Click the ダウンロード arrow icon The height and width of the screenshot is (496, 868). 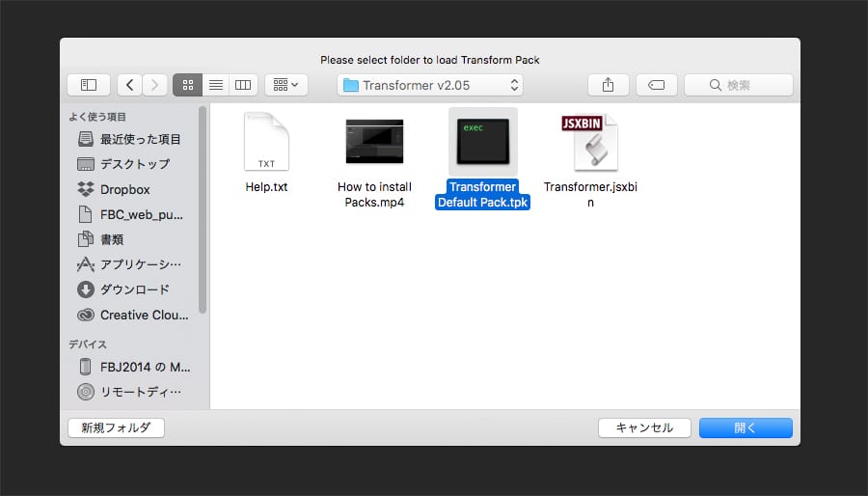pos(85,289)
